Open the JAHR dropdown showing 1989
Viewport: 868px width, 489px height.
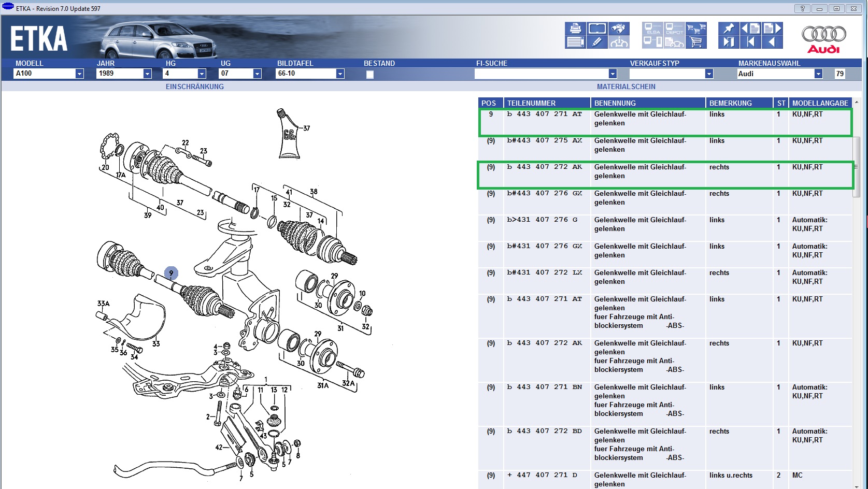tap(147, 74)
